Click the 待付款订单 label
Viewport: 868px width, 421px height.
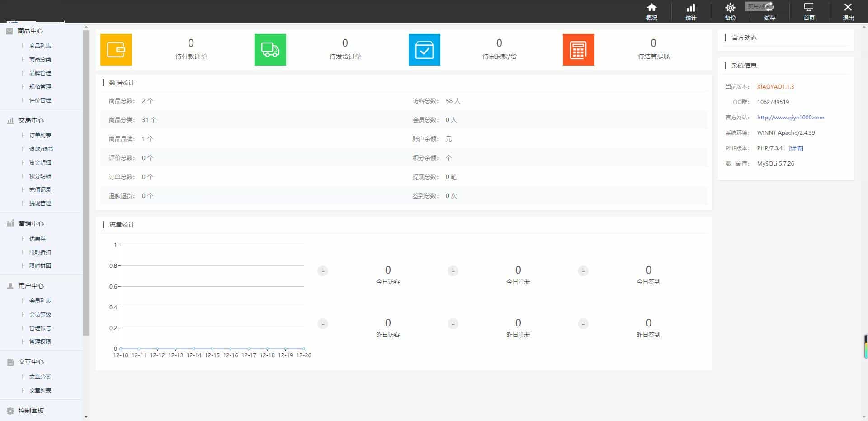[191, 57]
